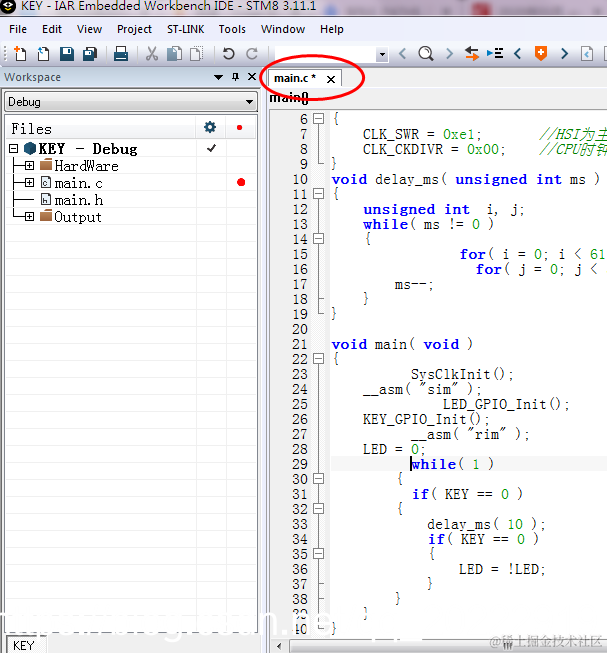Collapse code fold at line 35
Image resolution: width=607 pixels, height=653 pixels.
click(x=318, y=553)
